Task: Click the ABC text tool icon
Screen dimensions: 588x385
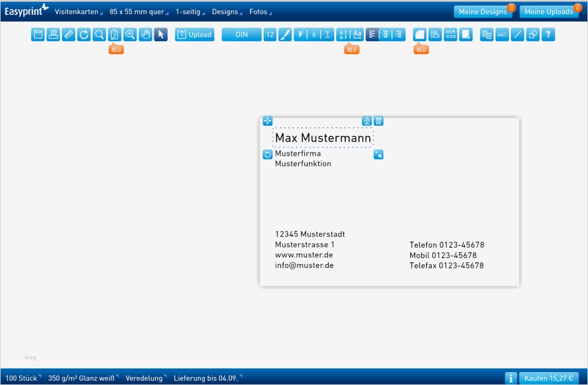Action: [x=502, y=34]
